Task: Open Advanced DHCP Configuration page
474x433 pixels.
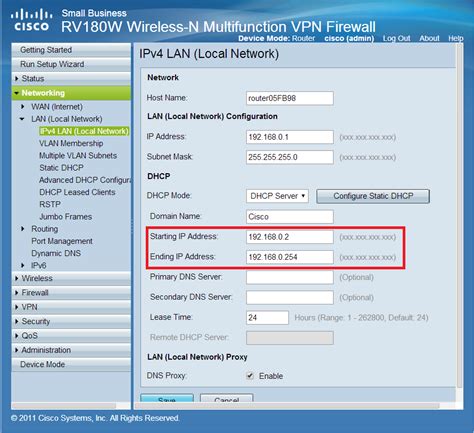Action: 85,180
